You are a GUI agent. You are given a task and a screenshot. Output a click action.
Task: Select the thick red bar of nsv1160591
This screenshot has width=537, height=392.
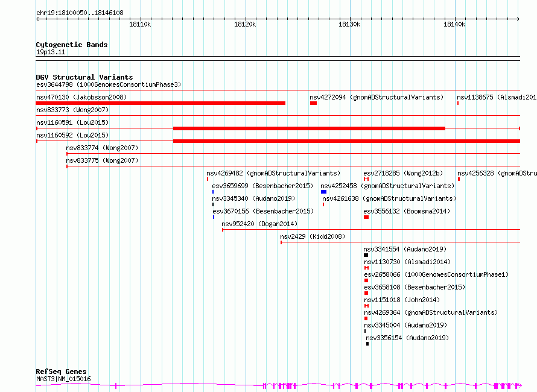(310, 128)
